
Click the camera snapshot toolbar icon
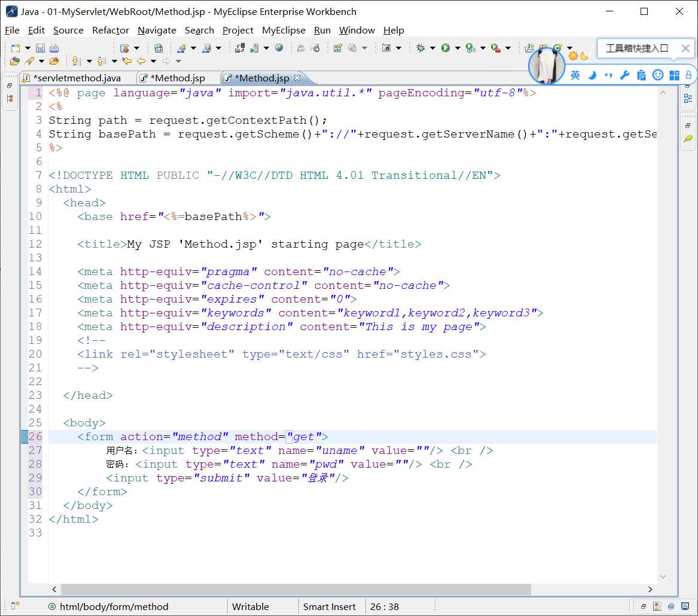(x=386, y=48)
